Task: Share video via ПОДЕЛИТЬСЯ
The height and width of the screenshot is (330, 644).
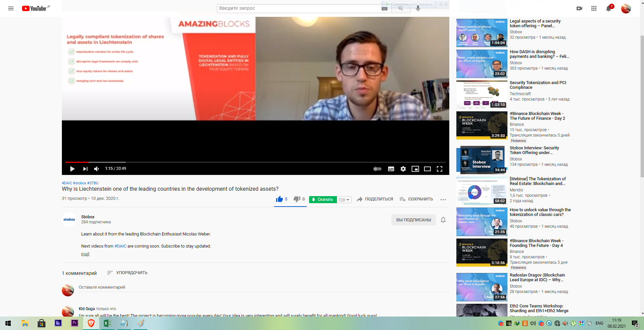Action: click(375, 199)
